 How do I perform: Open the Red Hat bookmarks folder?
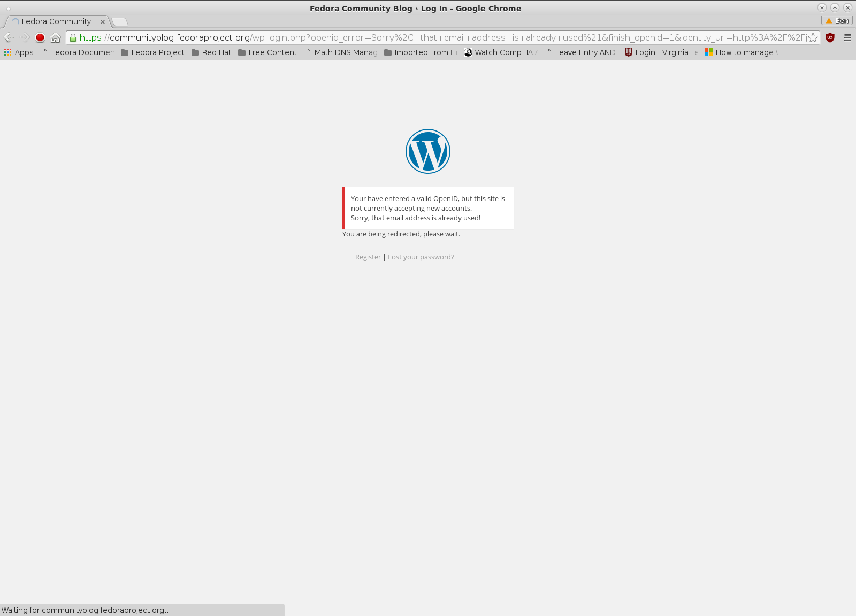coord(211,52)
